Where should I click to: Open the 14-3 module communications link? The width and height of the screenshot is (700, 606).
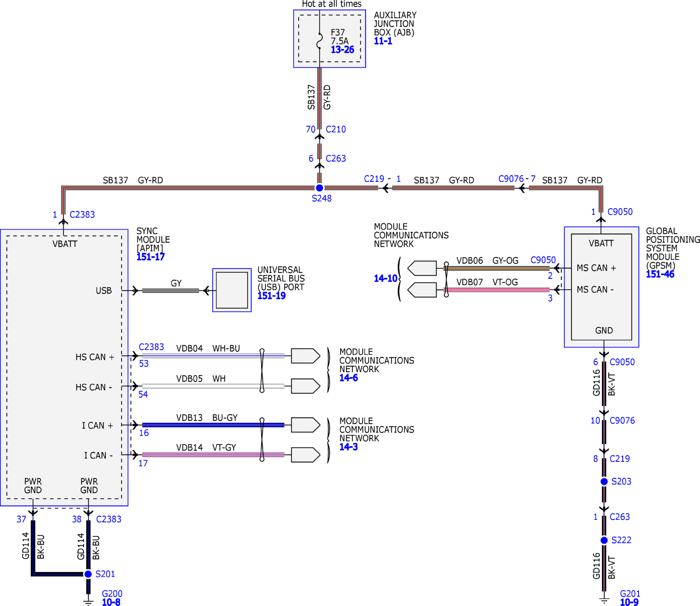point(348,447)
